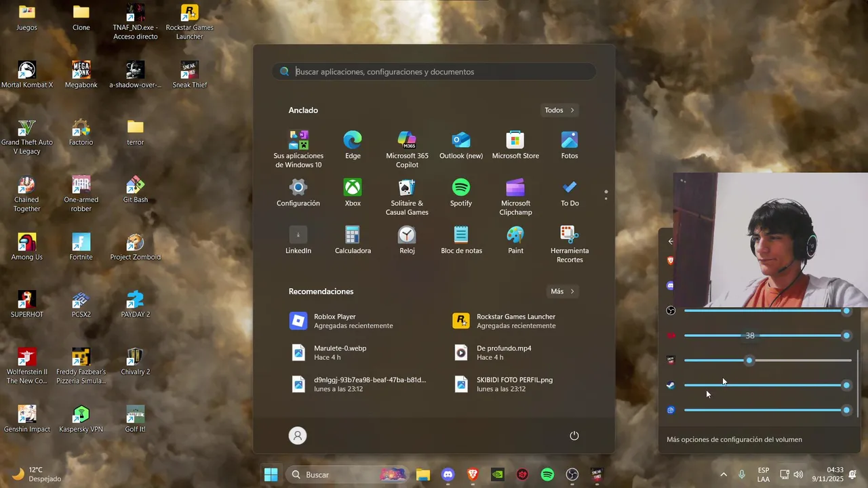Viewport: 868px width, 488px height.
Task: Open Solitaire & Casual Games
Action: point(407,197)
